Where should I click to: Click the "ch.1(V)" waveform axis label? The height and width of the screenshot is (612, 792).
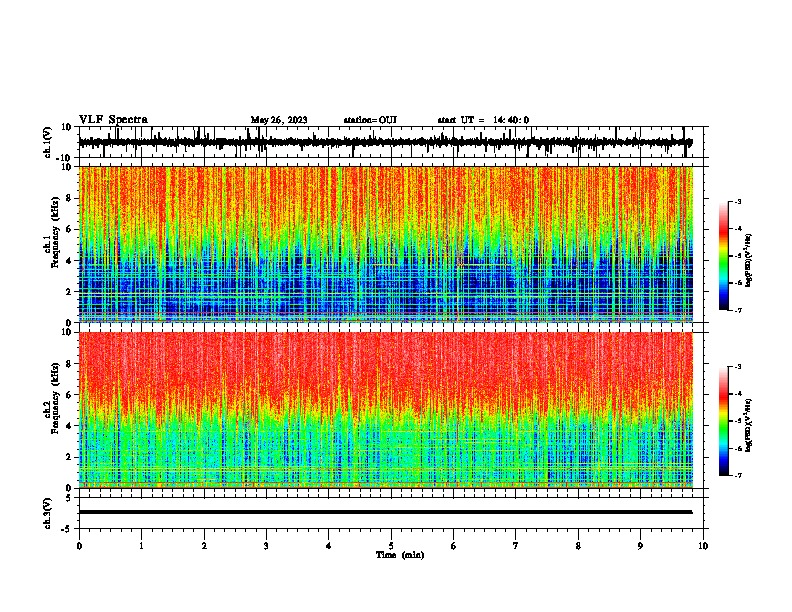[47, 142]
